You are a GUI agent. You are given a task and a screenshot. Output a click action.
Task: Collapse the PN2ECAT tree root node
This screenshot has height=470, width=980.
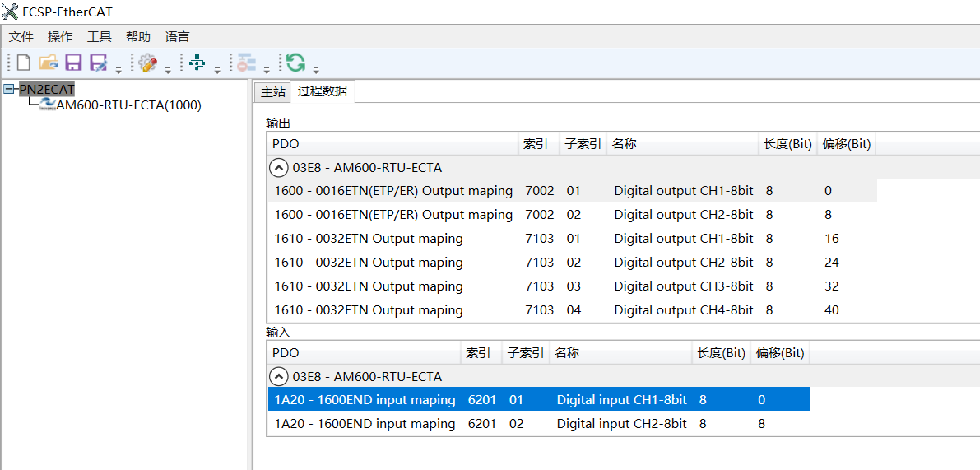tap(9, 89)
